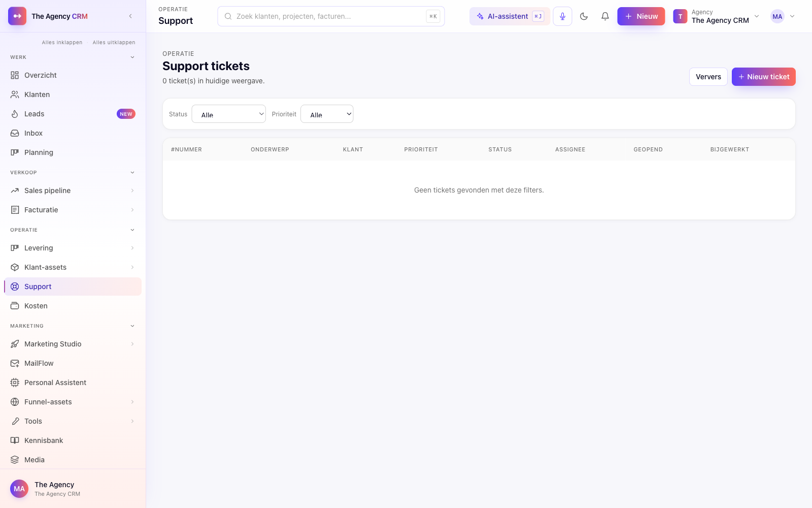Collapse the sidebar with the chevron arrow
The width and height of the screenshot is (812, 508).
click(x=130, y=16)
